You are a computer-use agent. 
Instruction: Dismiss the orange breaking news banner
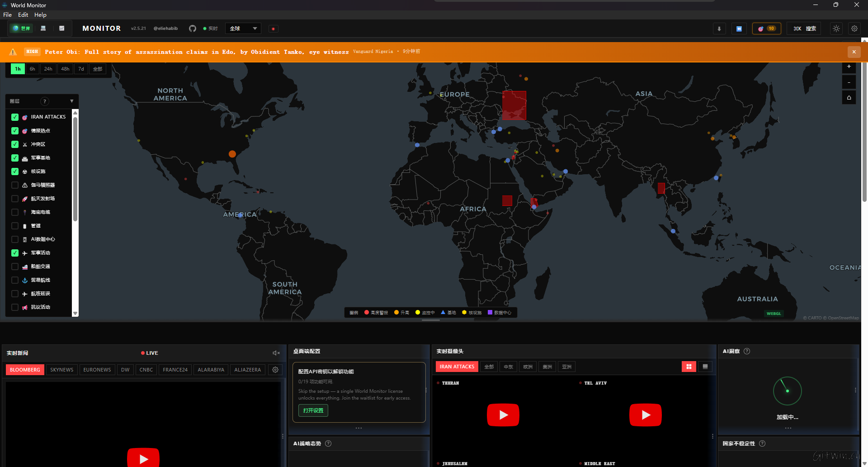coord(854,52)
